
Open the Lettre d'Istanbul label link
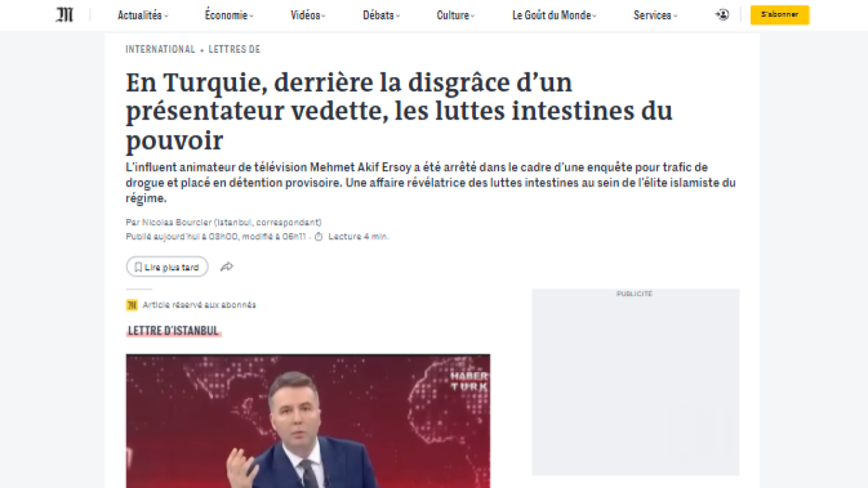(x=174, y=331)
